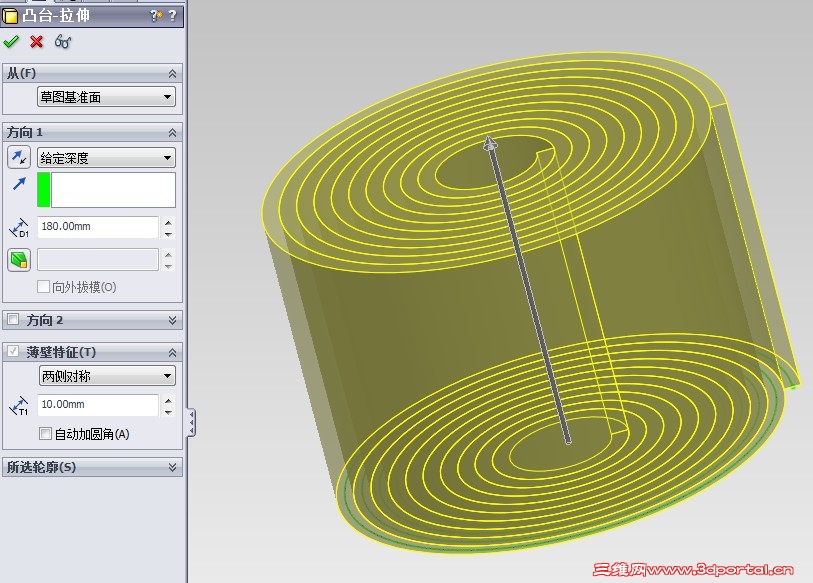The image size is (813, 583).
Task: Reverse the extrude direction icon
Action: (x=19, y=157)
